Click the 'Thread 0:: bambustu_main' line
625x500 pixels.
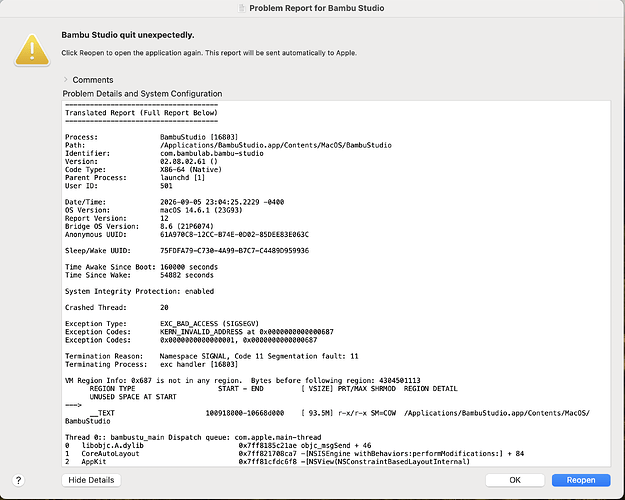(x=193, y=437)
